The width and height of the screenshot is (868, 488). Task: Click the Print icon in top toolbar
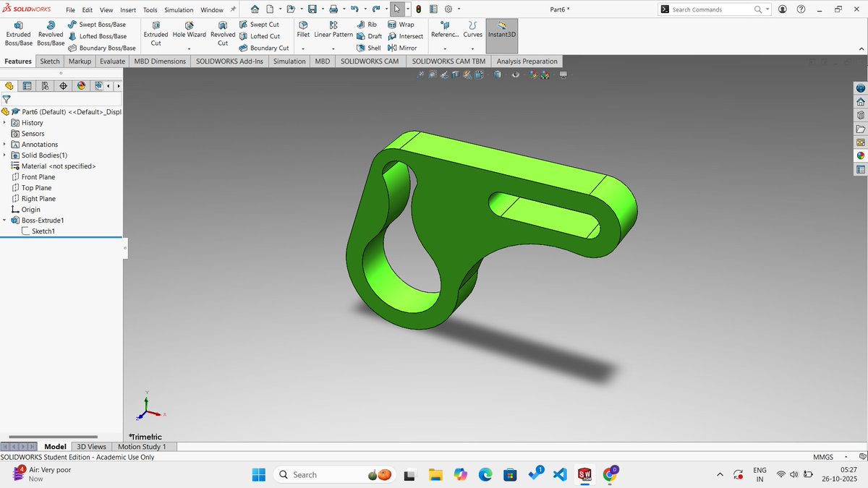click(x=333, y=9)
